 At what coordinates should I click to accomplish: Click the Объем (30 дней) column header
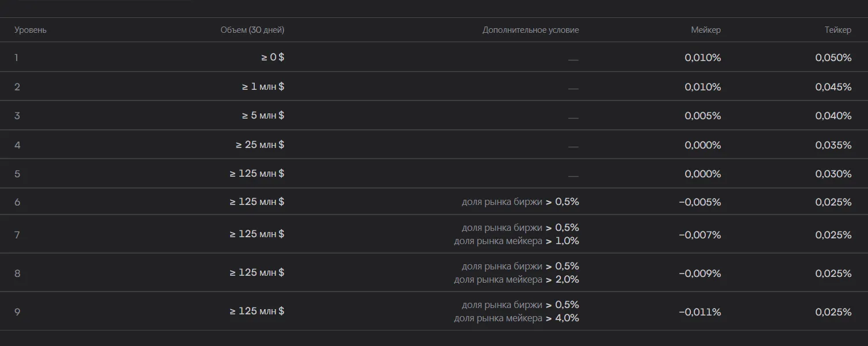[253, 30]
